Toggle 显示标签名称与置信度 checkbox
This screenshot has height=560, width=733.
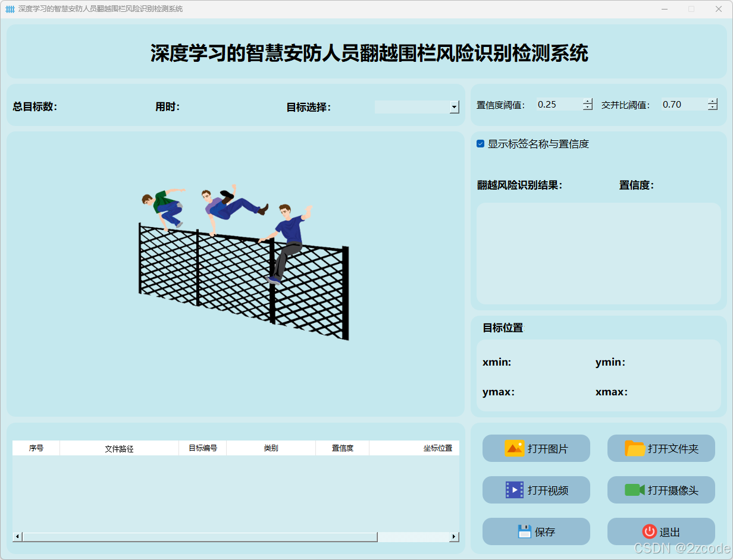(481, 144)
